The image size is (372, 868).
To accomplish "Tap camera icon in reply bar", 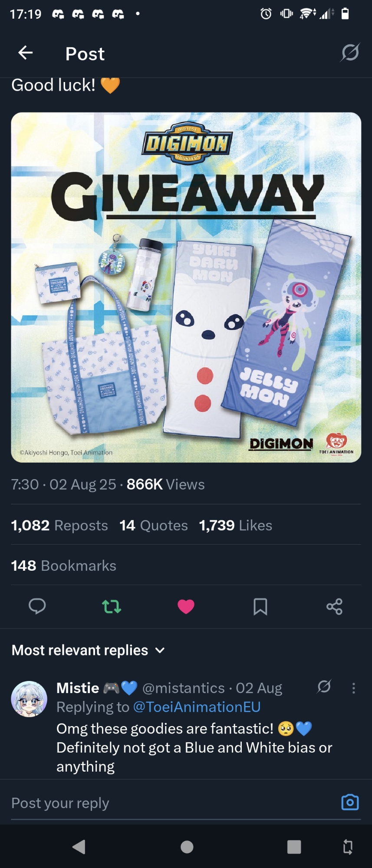I will pyautogui.click(x=350, y=802).
